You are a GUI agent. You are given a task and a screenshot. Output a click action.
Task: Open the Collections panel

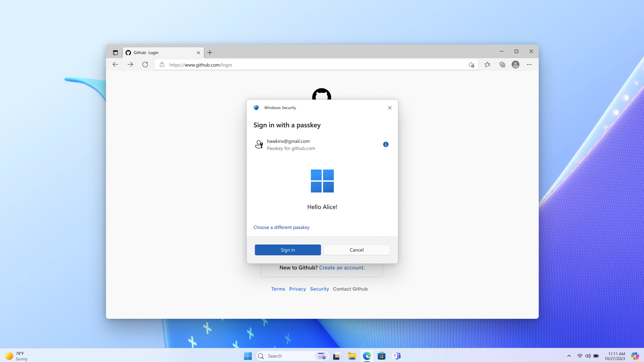[x=502, y=64]
